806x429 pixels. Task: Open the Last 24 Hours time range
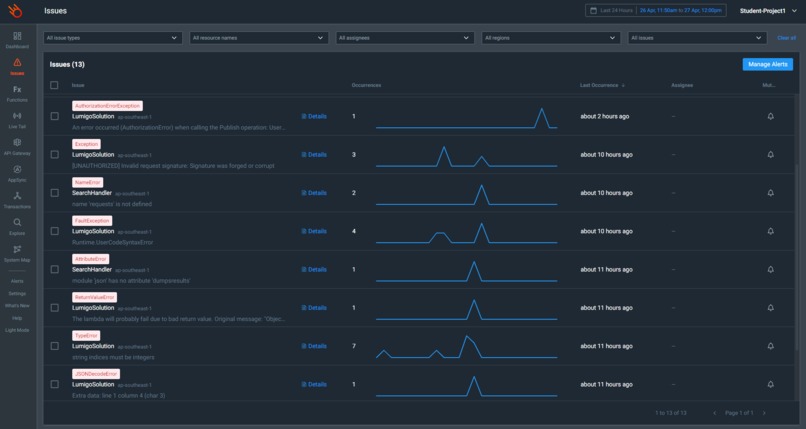(655, 10)
